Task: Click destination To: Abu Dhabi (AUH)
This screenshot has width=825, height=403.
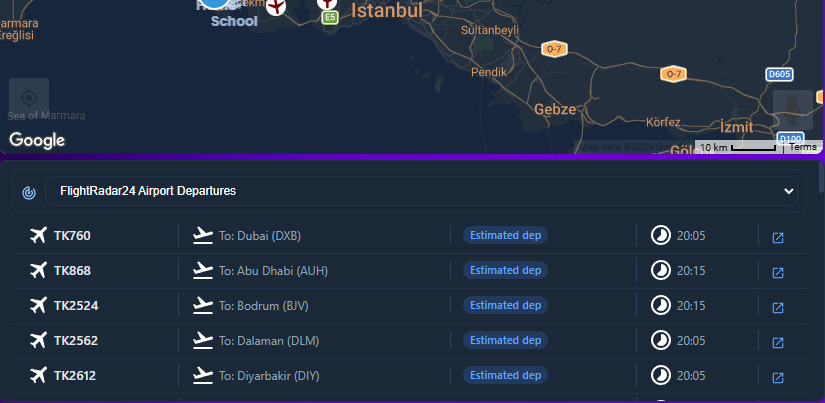Action: click(273, 271)
